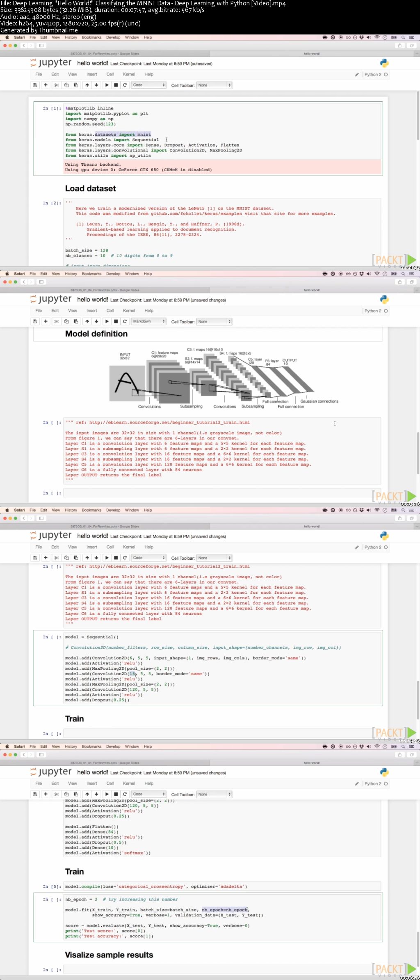
Task: Click Paste cells icon in Model definition frame
Action: pyautogui.click(x=76, y=321)
